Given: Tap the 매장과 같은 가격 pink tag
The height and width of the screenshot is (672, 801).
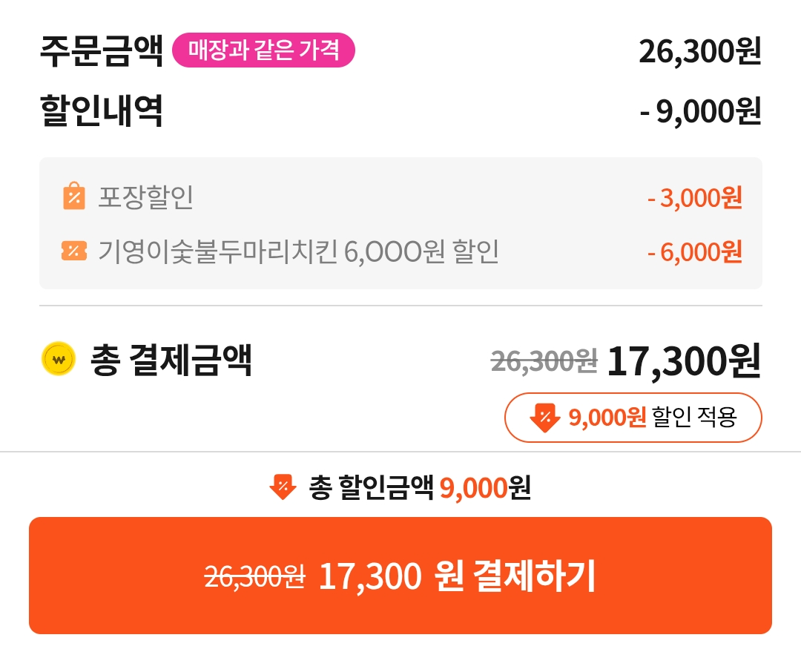Looking at the screenshot, I should coord(263,50).
